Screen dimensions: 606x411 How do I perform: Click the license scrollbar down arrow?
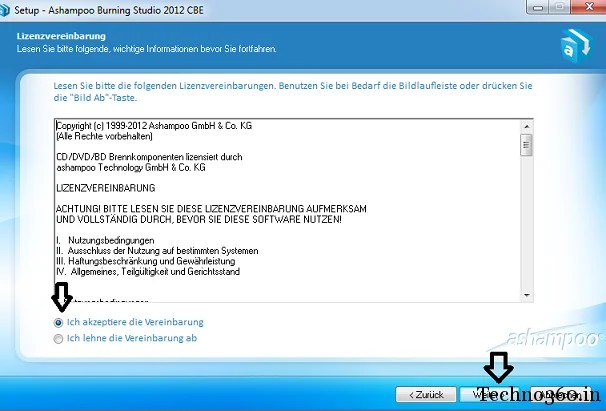pos(526,295)
